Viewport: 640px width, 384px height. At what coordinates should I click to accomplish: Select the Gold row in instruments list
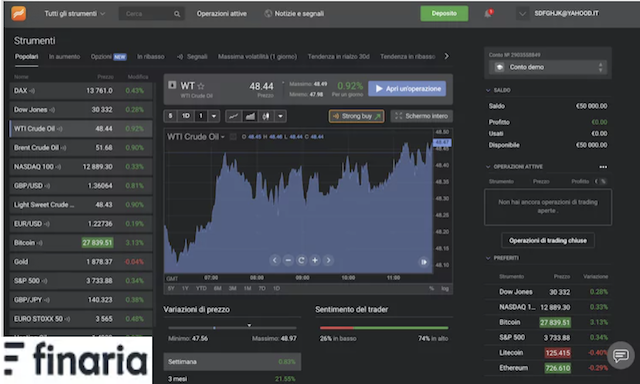[81, 262]
